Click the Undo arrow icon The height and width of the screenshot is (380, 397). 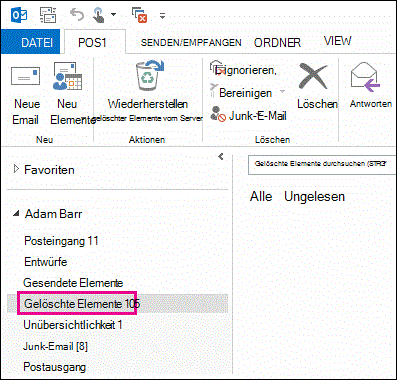[77, 14]
